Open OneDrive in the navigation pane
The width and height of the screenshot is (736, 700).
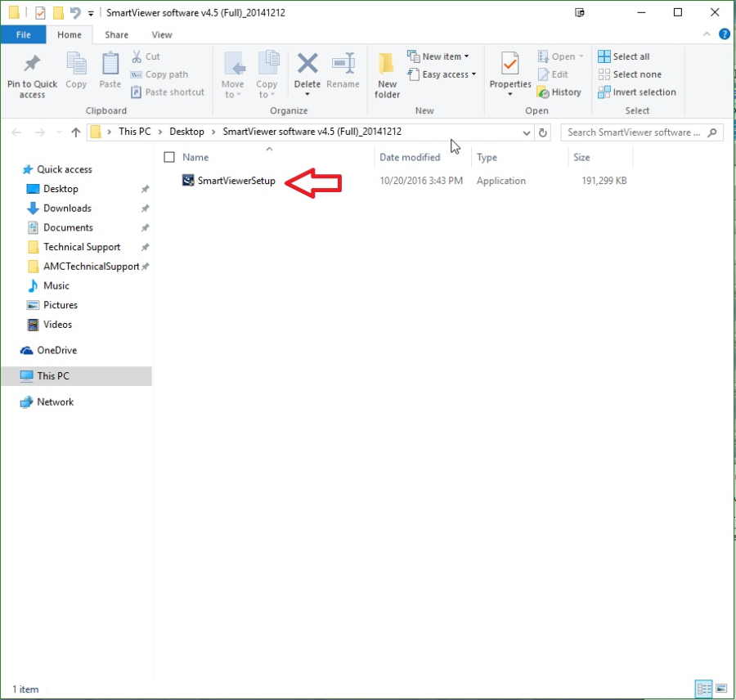coord(56,350)
